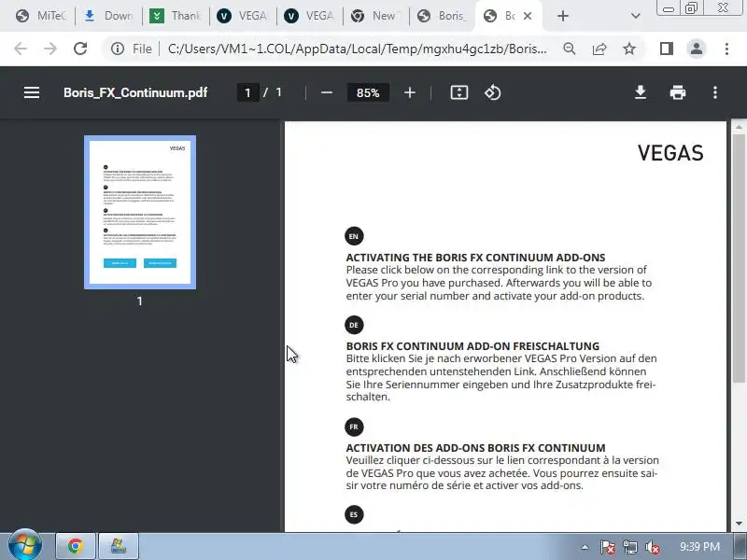Image resolution: width=747 pixels, height=560 pixels.
Task: Click heading ACTIVATION DES ADD-ONS BORIS FX CONTINUUM
Action: pyautogui.click(x=475, y=448)
